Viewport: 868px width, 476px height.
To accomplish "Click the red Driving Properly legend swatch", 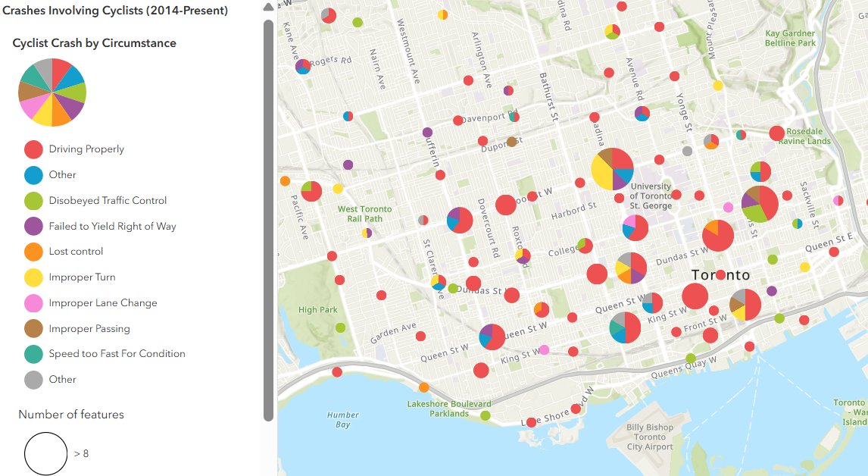I will click(x=34, y=149).
